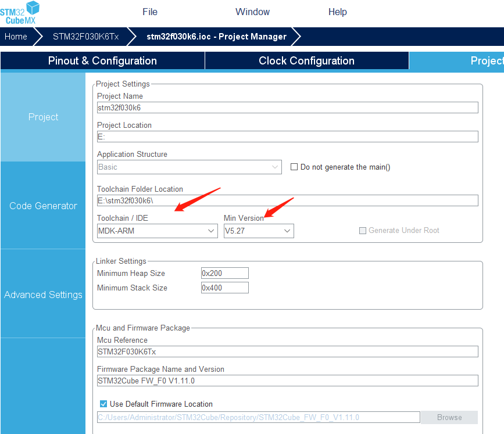504x434 pixels.
Task: Click the Linker Settings group label
Action: pos(121,261)
